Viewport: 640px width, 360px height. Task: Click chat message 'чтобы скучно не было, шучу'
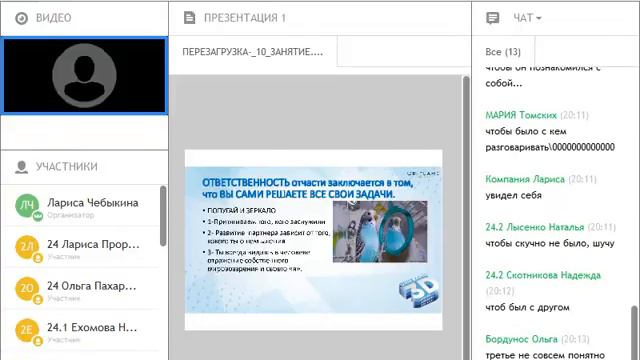[x=550, y=244]
